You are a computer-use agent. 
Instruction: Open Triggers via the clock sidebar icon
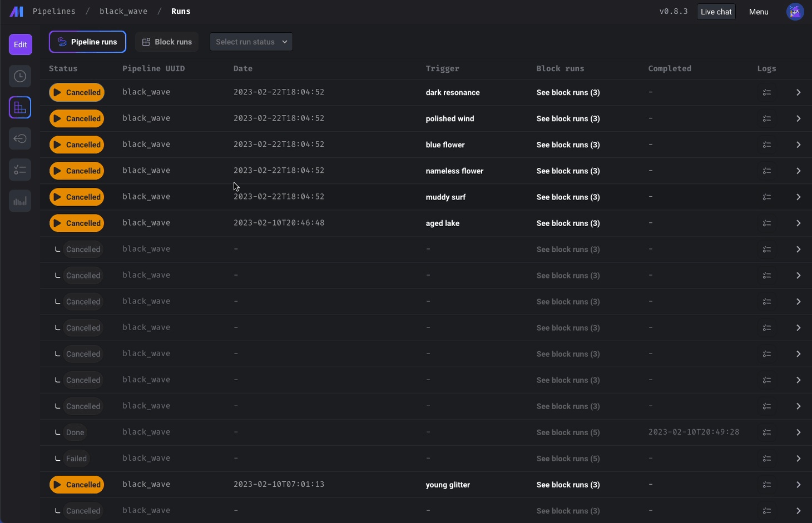coord(20,76)
